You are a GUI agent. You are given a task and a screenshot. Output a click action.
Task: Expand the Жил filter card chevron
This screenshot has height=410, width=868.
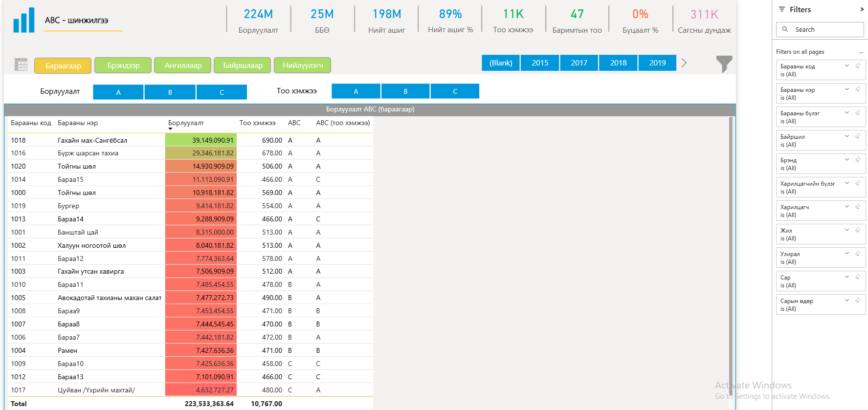pos(847,230)
